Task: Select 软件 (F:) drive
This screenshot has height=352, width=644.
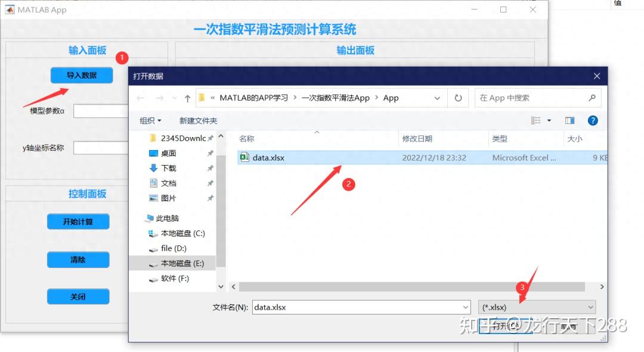Action: (x=169, y=279)
